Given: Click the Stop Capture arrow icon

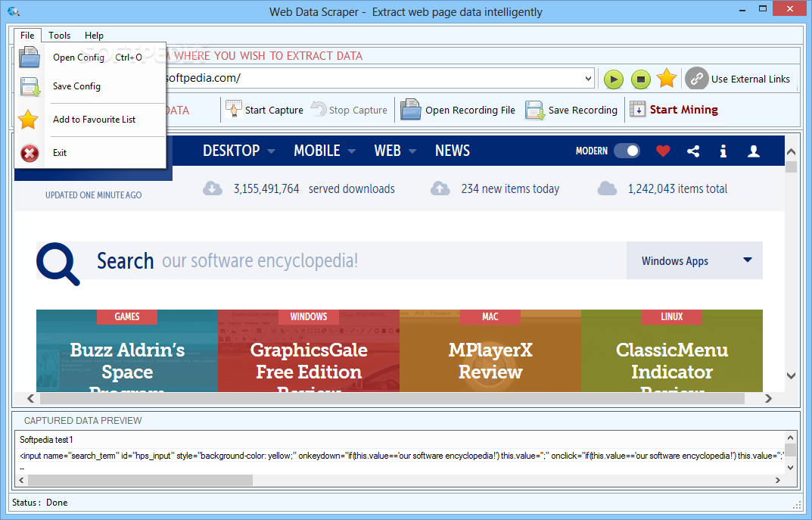Looking at the screenshot, I should click(x=319, y=109).
